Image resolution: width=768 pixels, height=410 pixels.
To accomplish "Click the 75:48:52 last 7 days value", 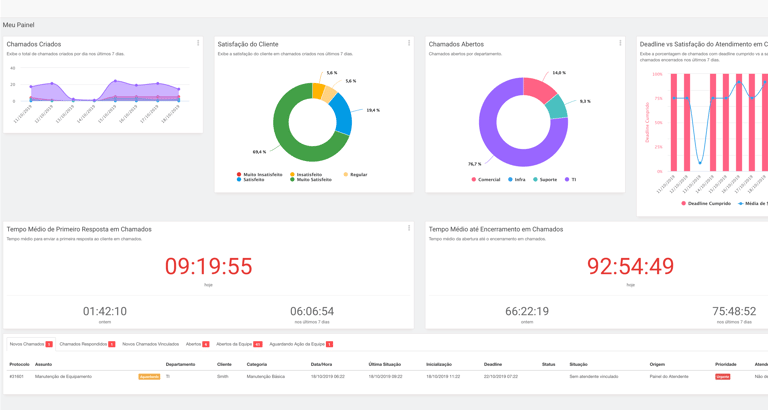I will (734, 311).
